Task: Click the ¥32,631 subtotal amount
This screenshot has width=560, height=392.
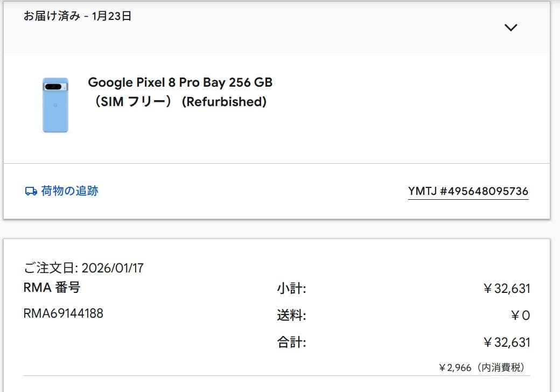Action: (506, 289)
